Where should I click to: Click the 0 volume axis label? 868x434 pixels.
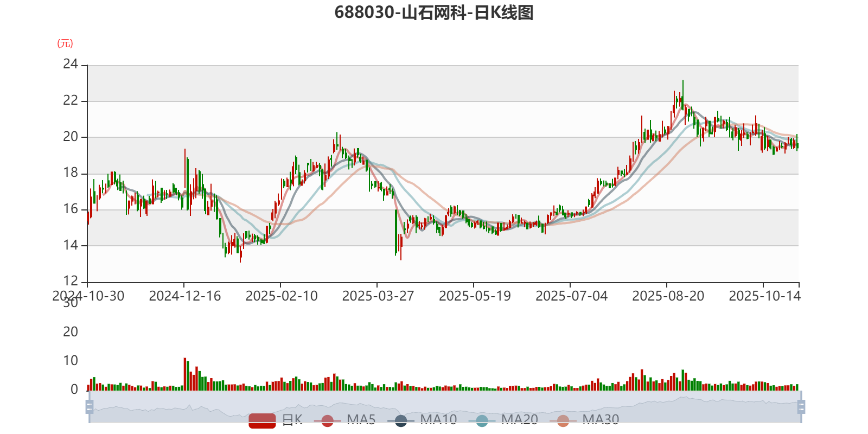(74, 390)
